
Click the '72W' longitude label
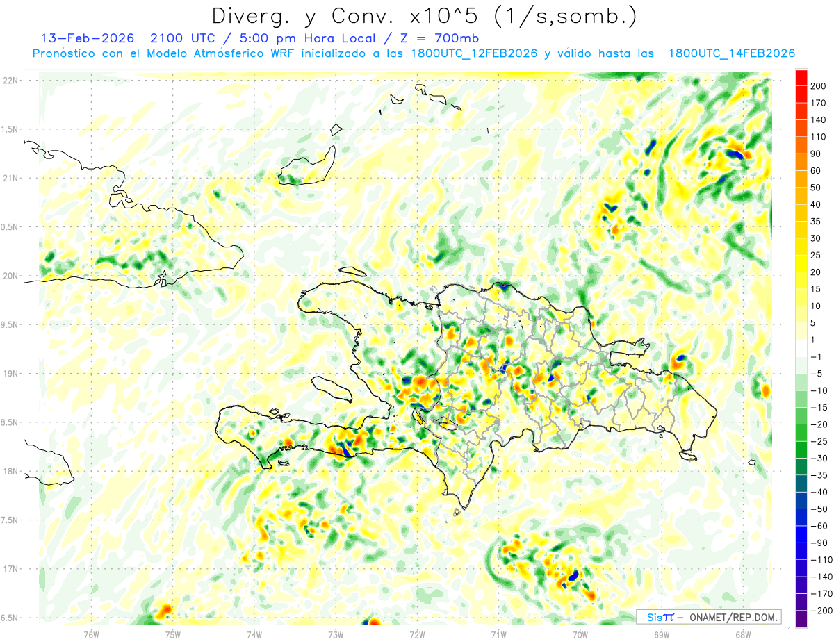click(x=417, y=634)
